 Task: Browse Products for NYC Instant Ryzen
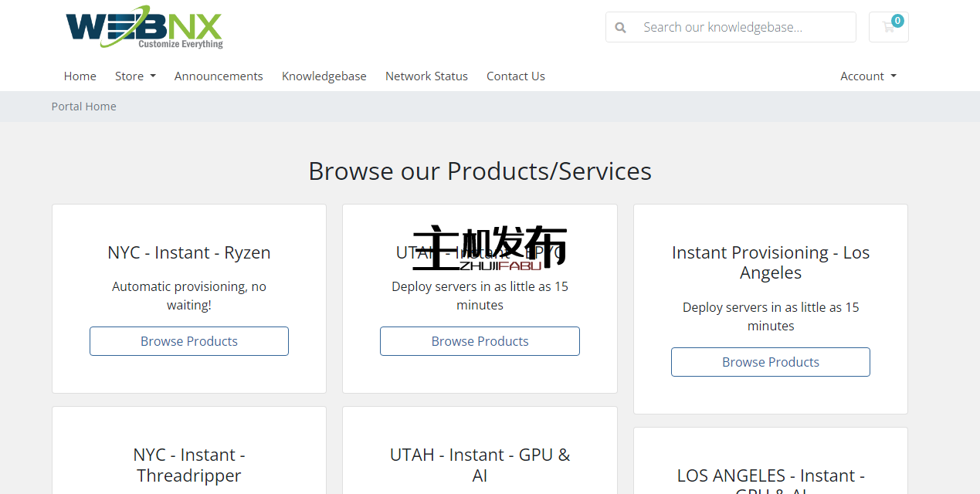tap(189, 341)
